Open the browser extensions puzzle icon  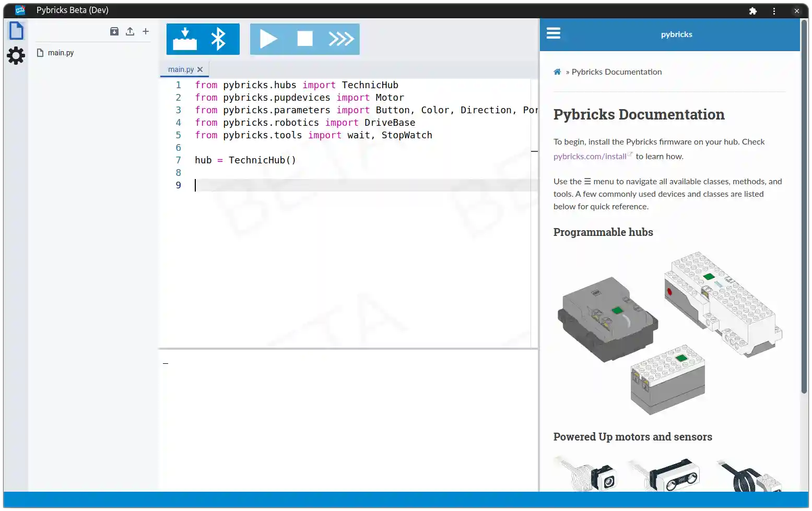point(753,10)
